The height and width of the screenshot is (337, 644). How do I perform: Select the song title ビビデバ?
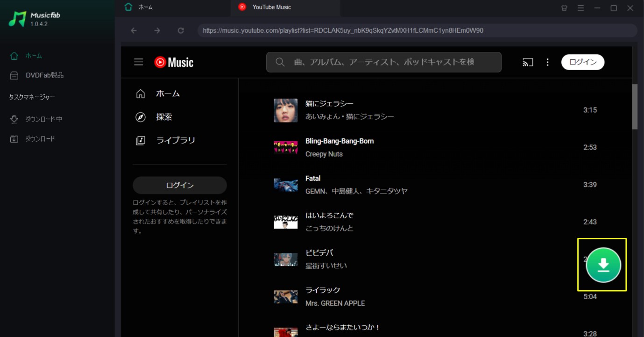(x=319, y=253)
